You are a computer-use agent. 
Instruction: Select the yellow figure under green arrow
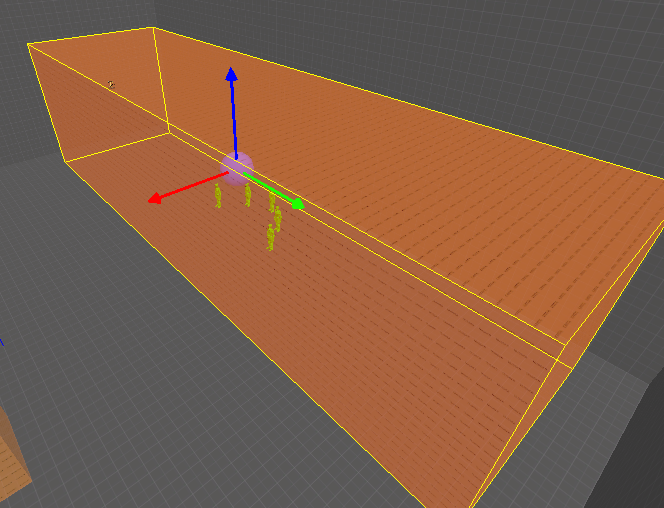click(272, 202)
